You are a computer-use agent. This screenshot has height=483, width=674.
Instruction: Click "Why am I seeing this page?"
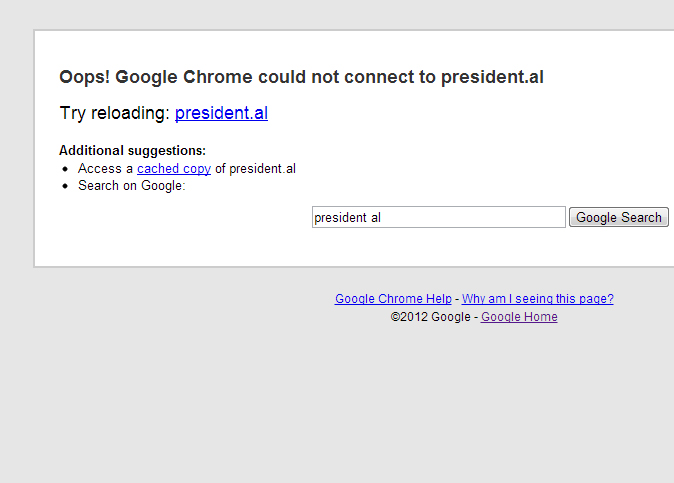[x=537, y=298]
